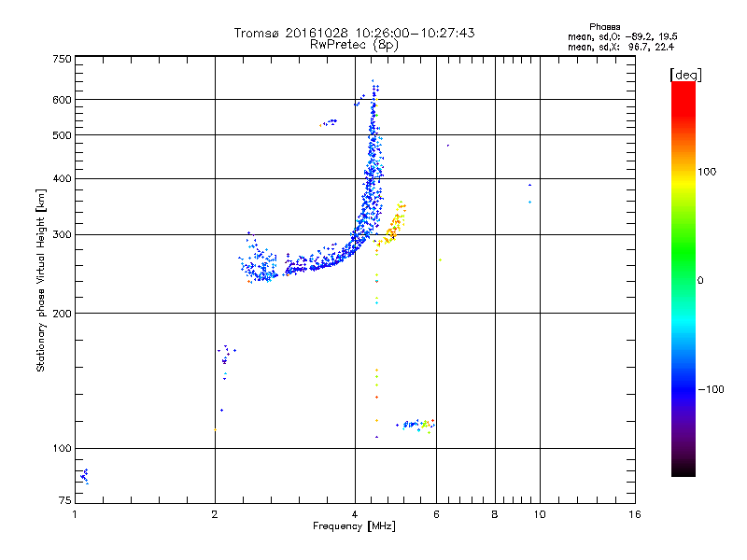747x560 pixels.
Task: Click the isolated blue point near 9.5 MHz, 390 km
Action: click(529, 185)
